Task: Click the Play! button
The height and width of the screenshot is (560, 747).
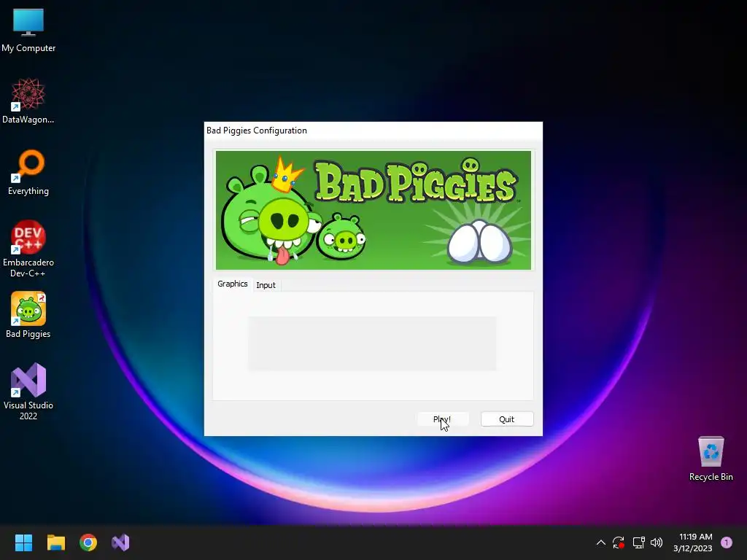Action: click(443, 419)
